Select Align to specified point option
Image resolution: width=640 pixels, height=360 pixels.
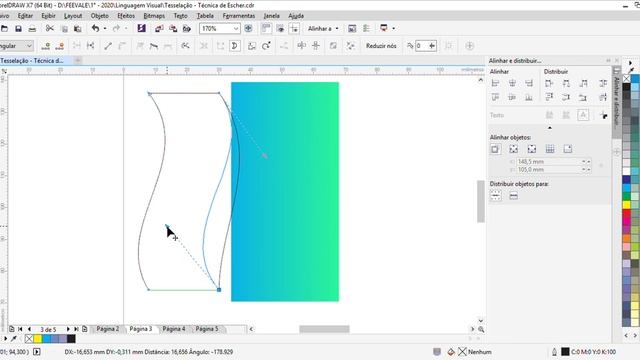568,149
